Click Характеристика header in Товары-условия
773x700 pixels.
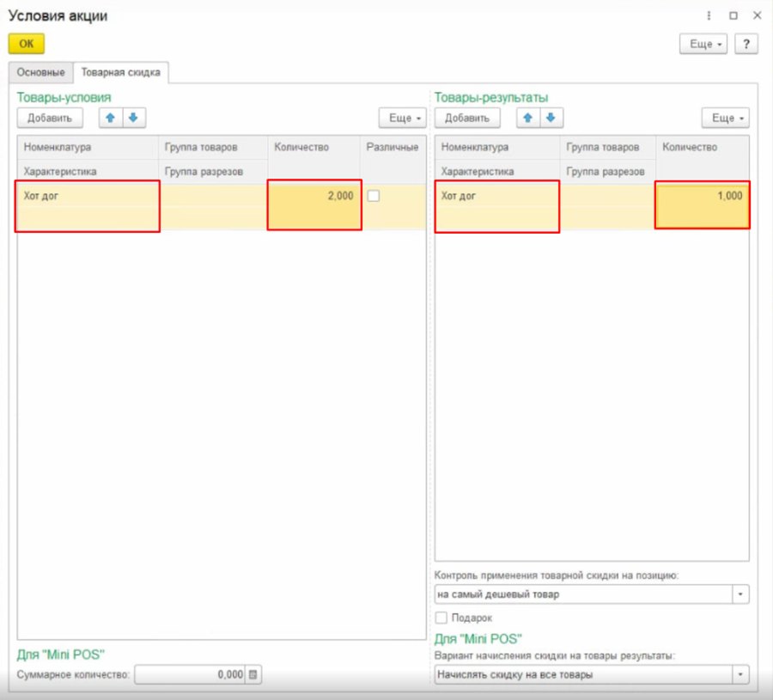tap(88, 172)
